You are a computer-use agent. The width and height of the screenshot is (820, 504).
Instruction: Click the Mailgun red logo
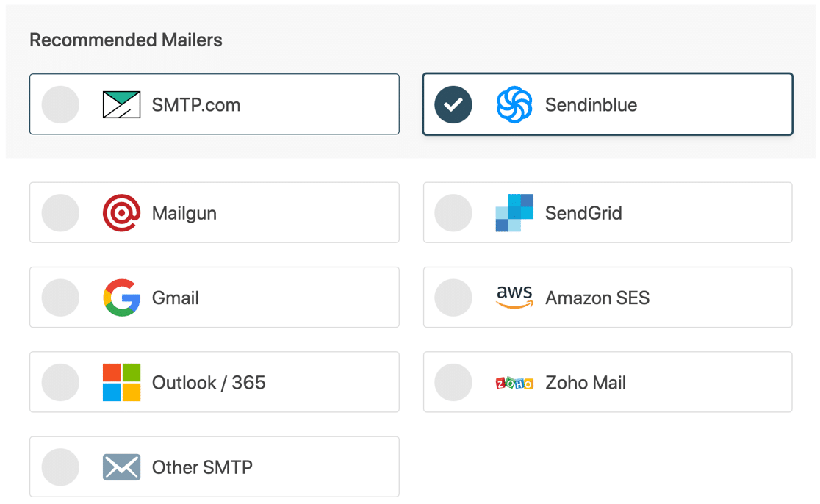[123, 212]
